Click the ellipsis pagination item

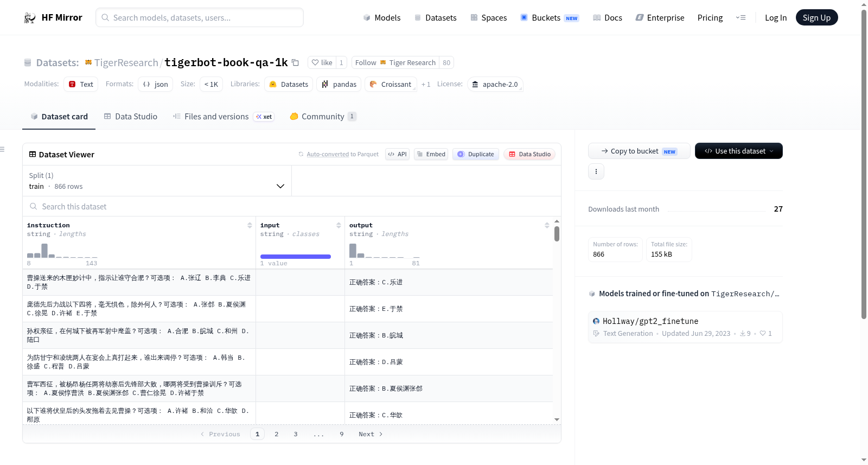319,434
